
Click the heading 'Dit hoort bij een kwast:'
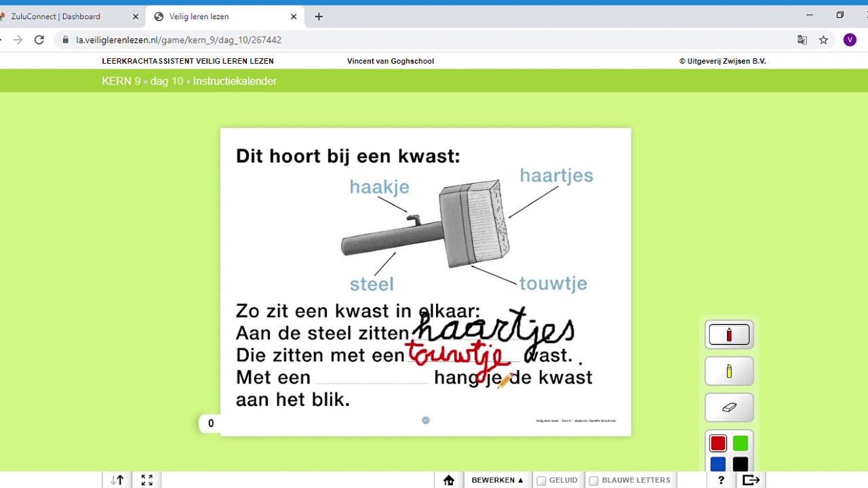pyautogui.click(x=348, y=157)
